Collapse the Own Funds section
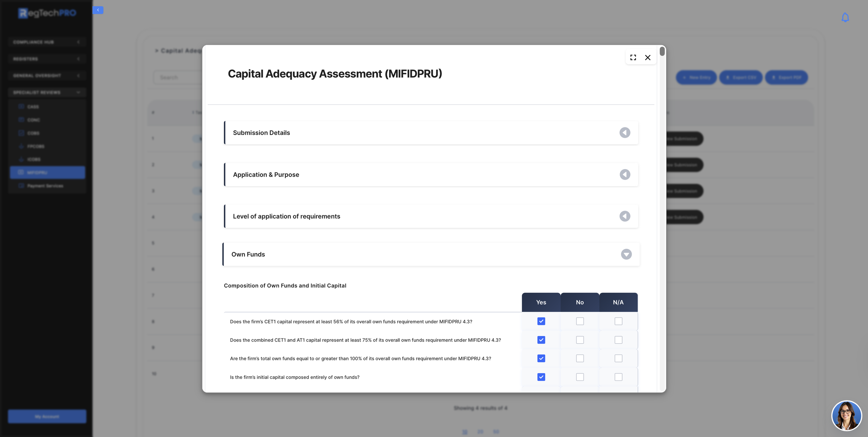The width and height of the screenshot is (868, 437). 626,254
